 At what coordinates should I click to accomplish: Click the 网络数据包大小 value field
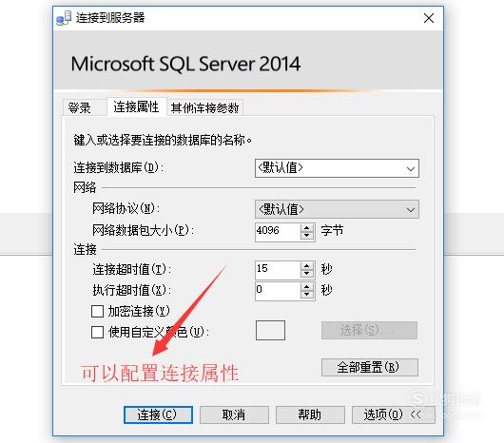click(x=278, y=231)
